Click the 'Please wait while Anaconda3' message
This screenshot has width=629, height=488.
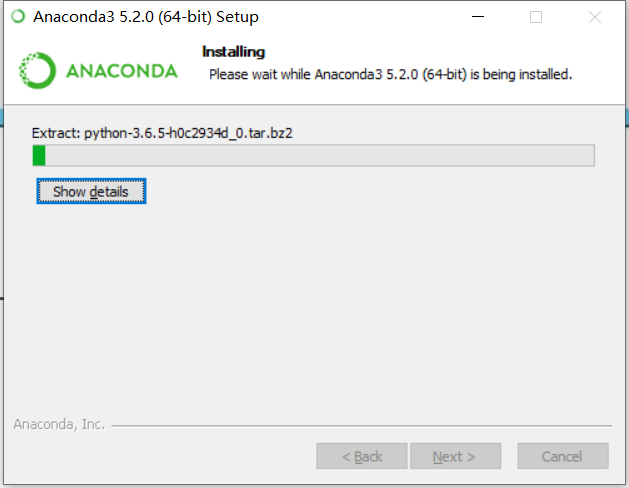(390, 75)
